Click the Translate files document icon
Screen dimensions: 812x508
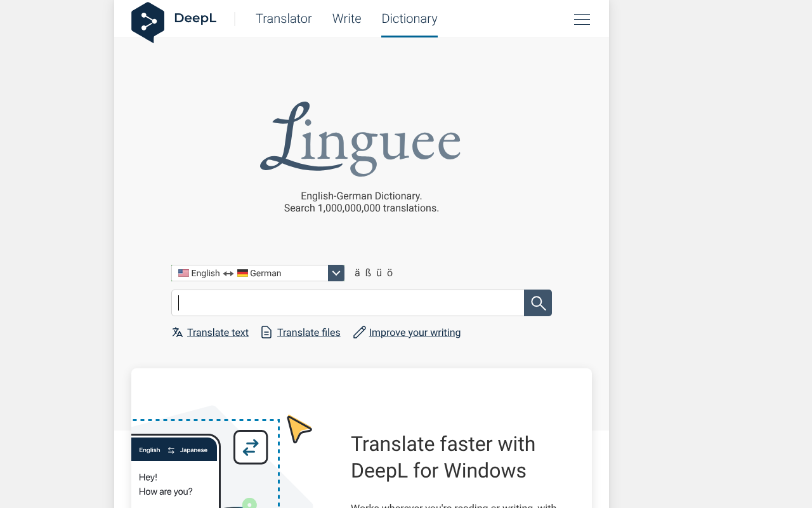[x=266, y=332]
